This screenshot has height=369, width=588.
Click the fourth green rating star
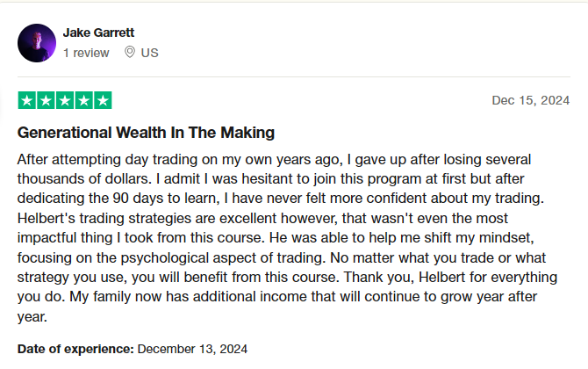point(84,100)
